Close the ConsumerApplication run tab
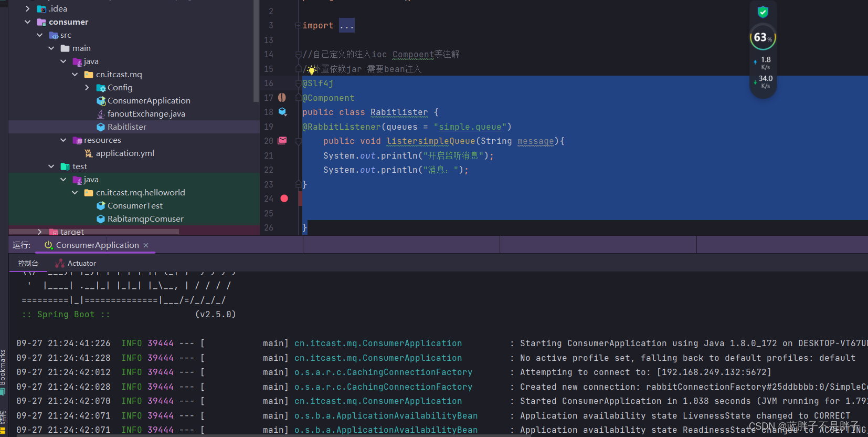This screenshot has height=437, width=868. point(146,245)
